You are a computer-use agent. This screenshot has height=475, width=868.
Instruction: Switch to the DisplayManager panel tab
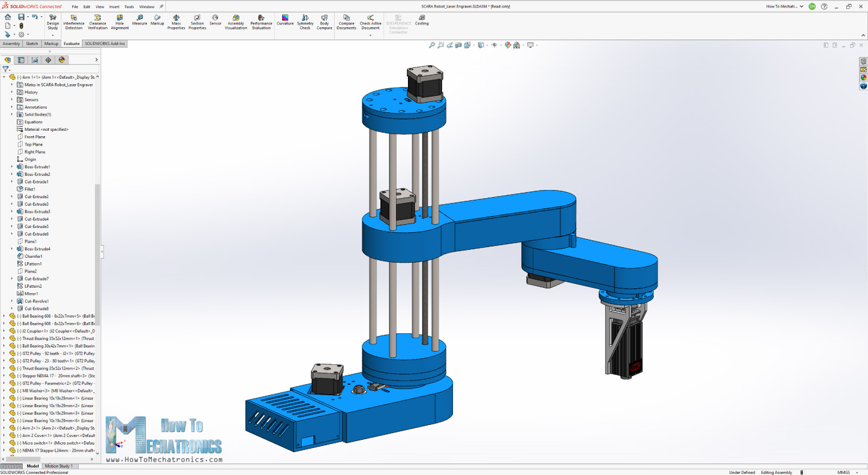pos(62,60)
